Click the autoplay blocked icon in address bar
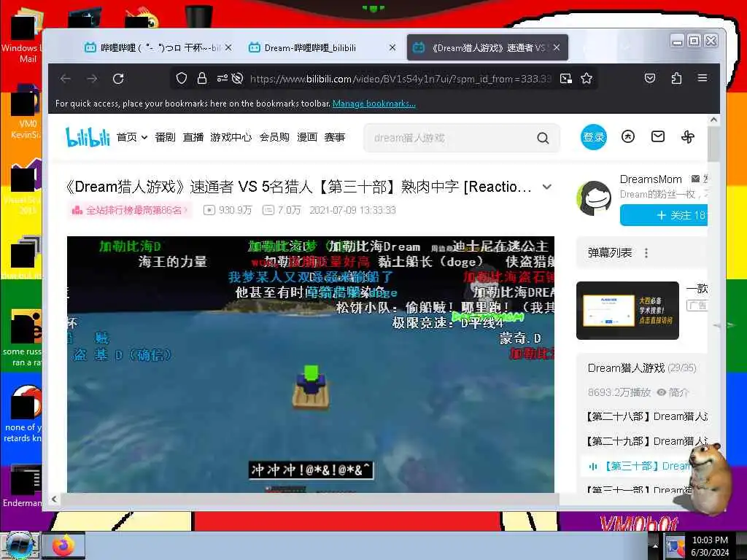Screen dimensions: 747x560 237,79
